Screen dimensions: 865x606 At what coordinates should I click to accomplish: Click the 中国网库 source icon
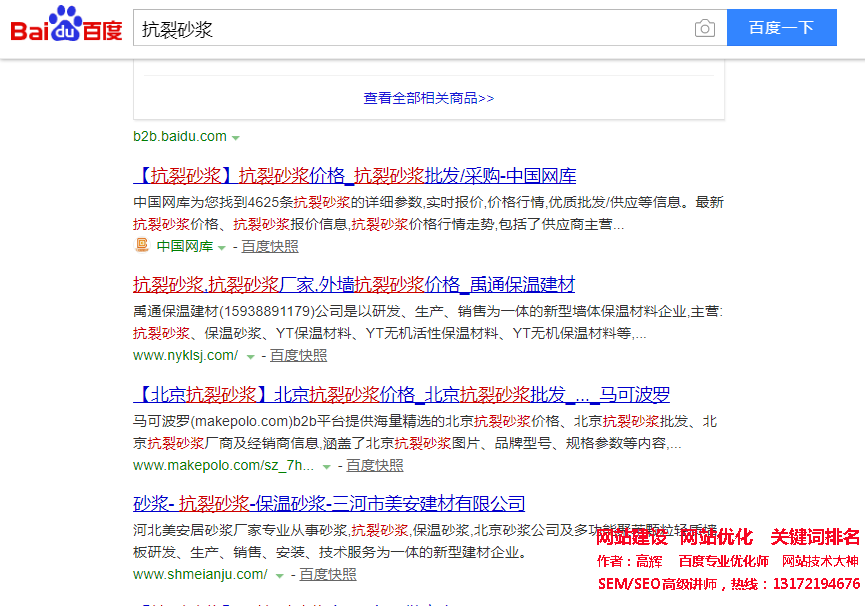[x=142, y=246]
